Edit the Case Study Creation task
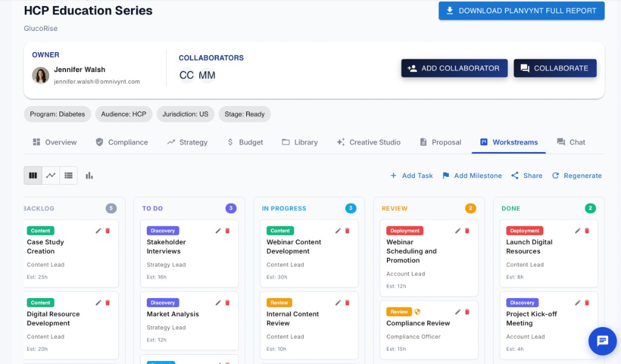This screenshot has width=621, height=364. (98, 231)
